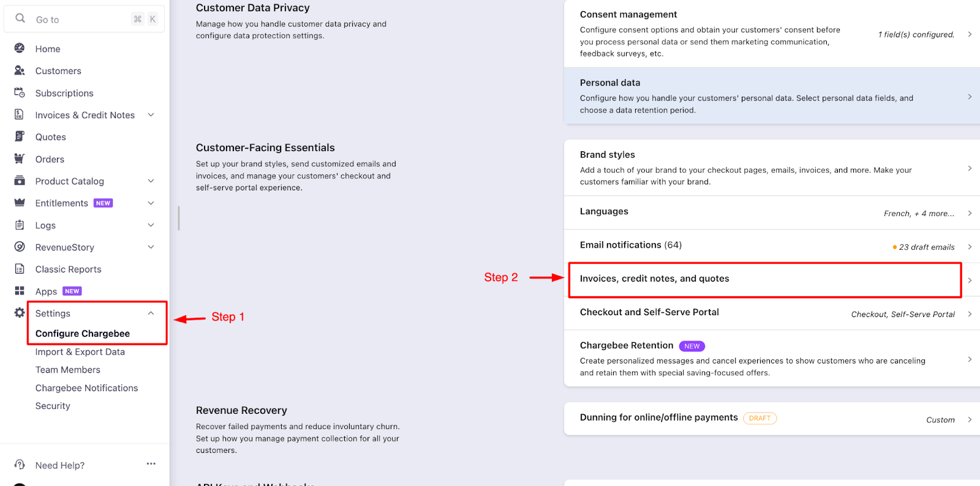Click the Apps grid icon
This screenshot has height=486, width=980.
pos(20,291)
